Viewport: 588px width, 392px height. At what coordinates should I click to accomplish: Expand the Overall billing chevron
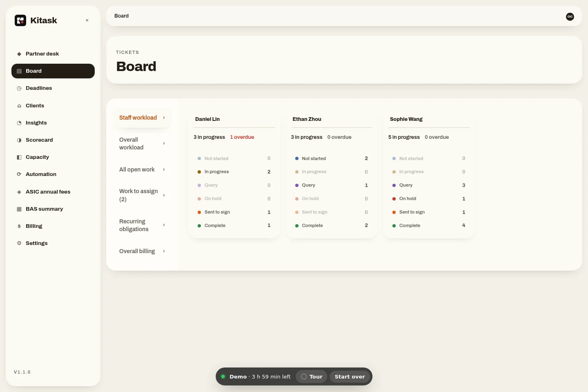164,251
